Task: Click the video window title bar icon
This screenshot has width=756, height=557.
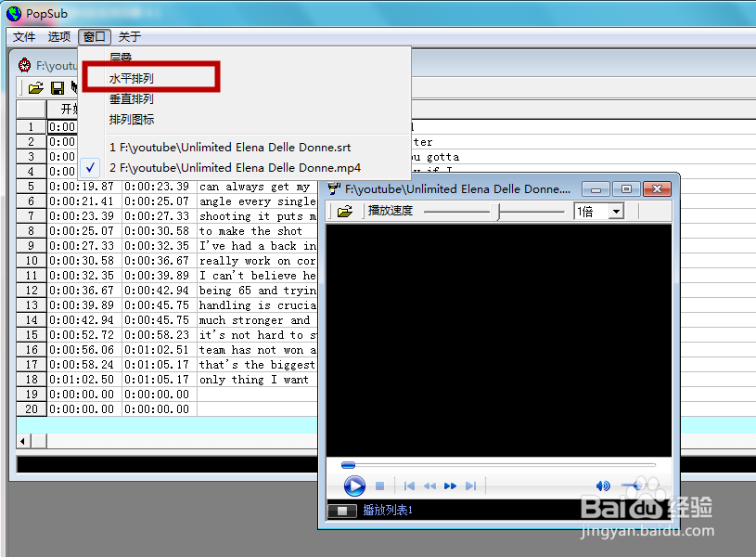Action: 334,188
